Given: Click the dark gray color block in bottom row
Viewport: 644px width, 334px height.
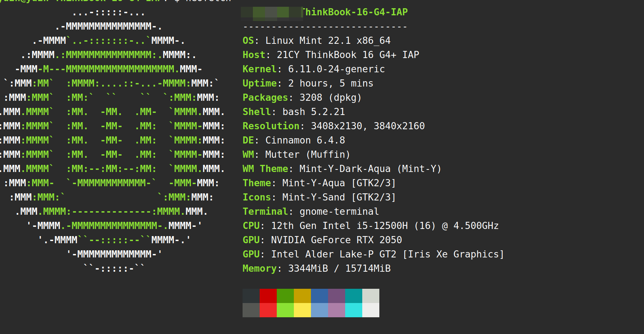Looking at the screenshot, I should click(x=251, y=310).
